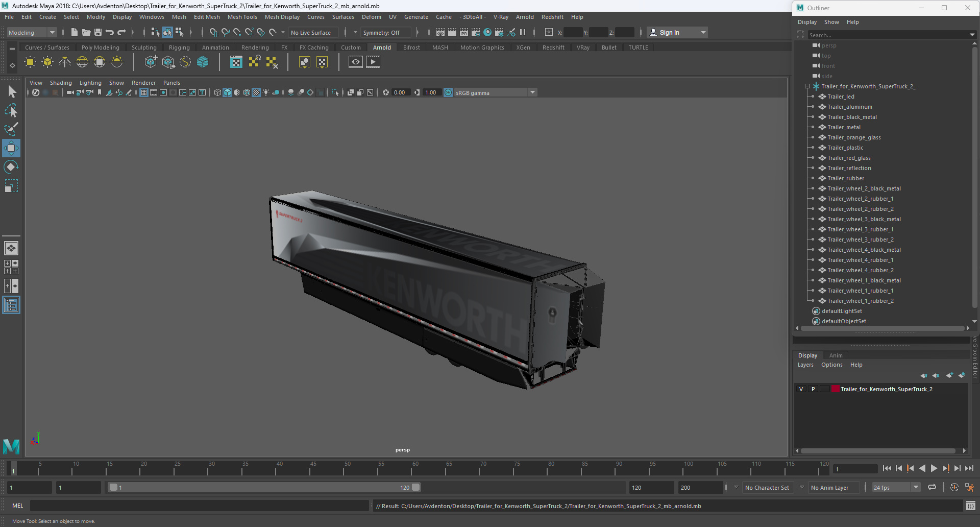Activate the Move tool in toolbox
This screenshot has width=980, height=527.
[x=11, y=148]
